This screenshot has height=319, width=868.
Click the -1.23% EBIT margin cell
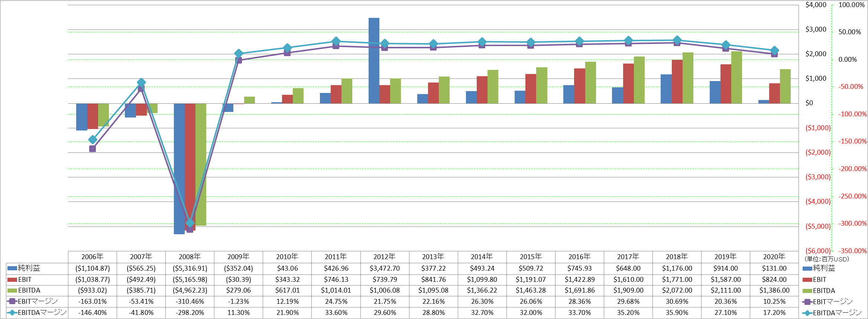[x=239, y=302]
